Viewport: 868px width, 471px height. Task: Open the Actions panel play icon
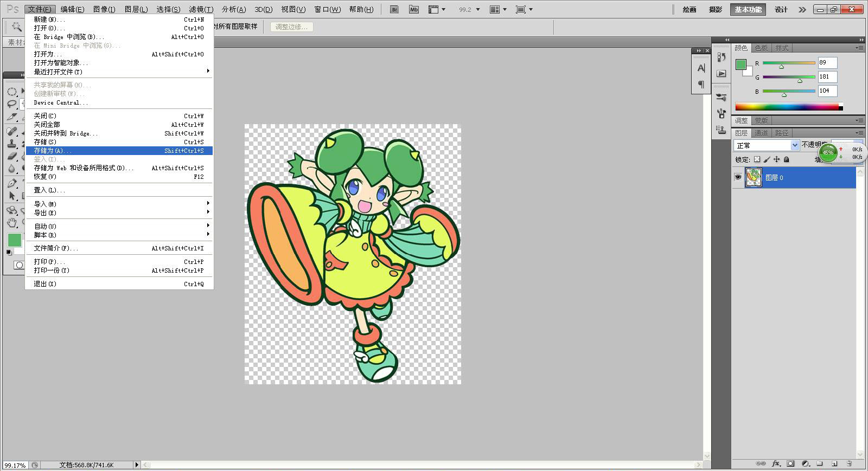[x=721, y=73]
